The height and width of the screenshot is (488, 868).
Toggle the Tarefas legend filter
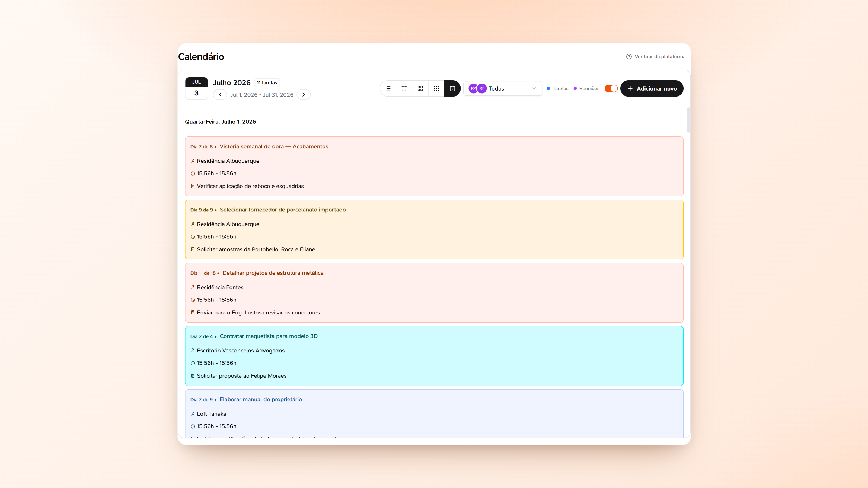click(557, 88)
